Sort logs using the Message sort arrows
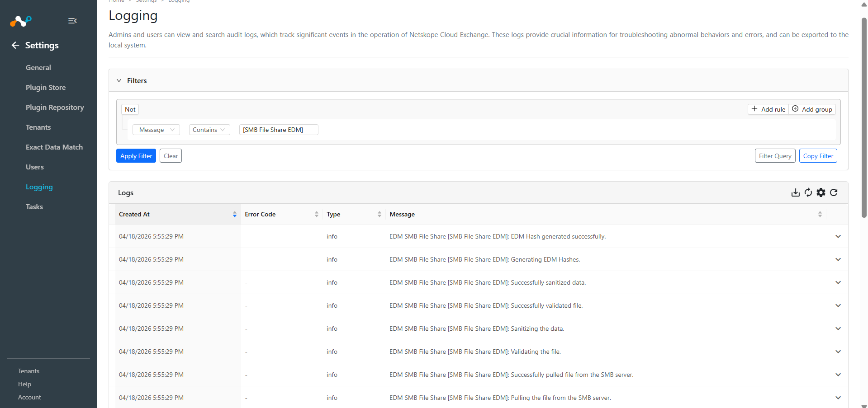868x408 pixels. coord(820,215)
